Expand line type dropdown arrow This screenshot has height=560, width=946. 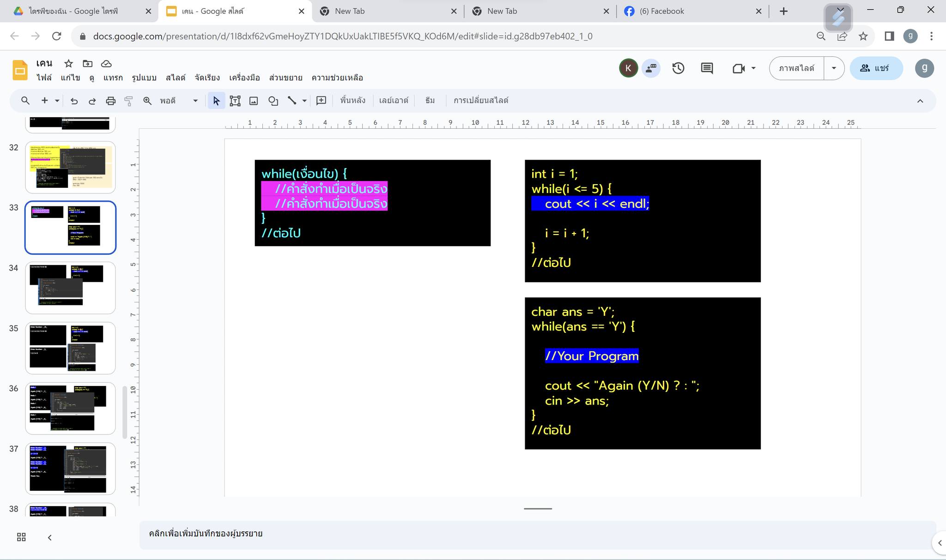304,101
